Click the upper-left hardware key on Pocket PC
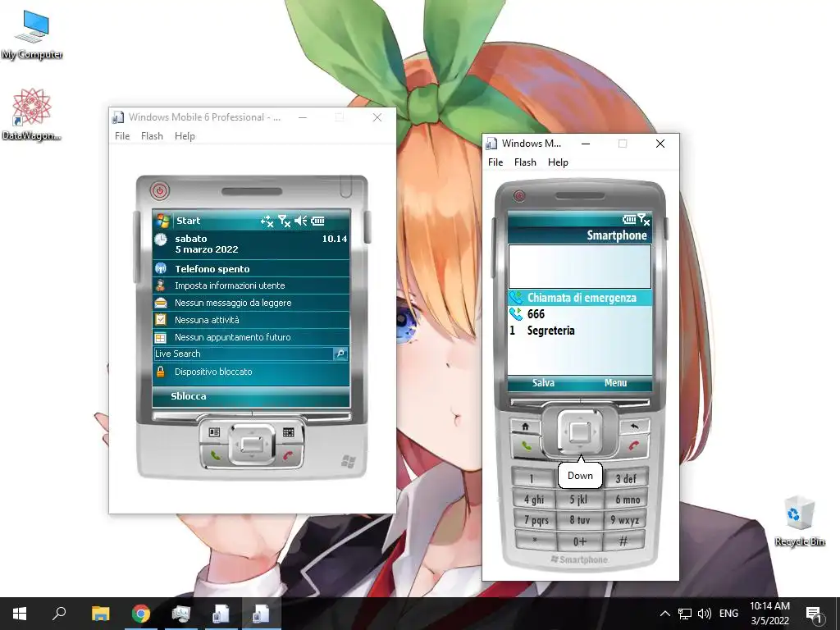 point(214,432)
